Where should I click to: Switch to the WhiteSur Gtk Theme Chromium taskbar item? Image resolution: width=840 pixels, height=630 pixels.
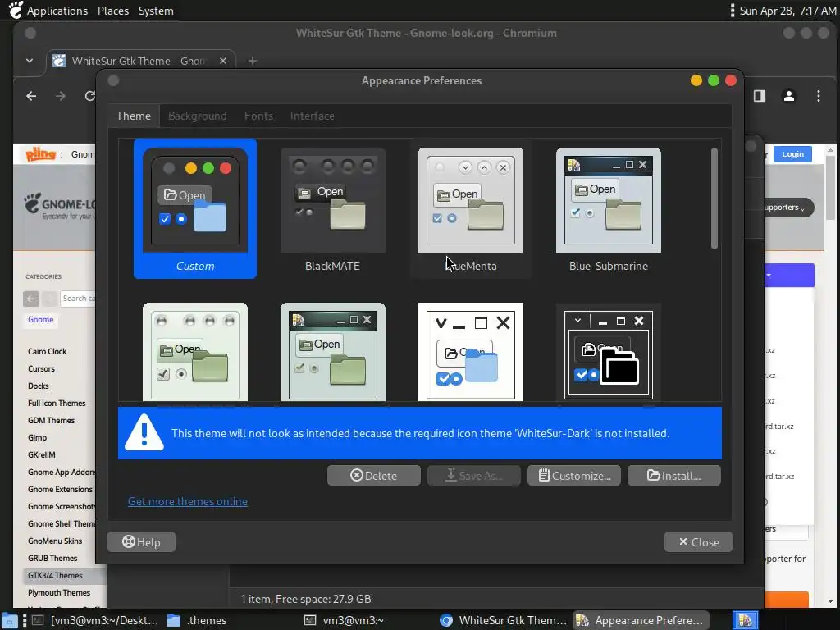(x=503, y=620)
